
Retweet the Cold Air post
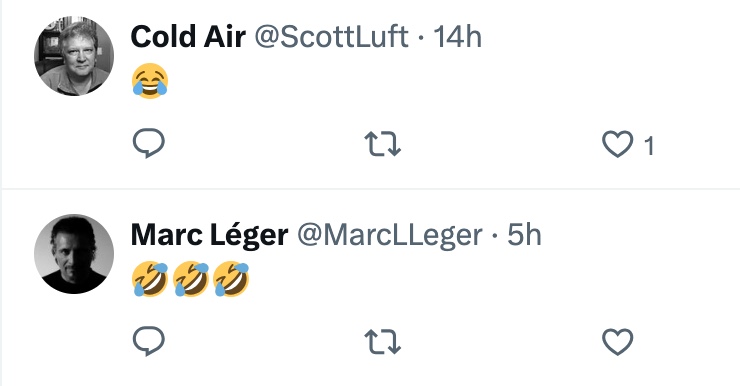pos(383,144)
